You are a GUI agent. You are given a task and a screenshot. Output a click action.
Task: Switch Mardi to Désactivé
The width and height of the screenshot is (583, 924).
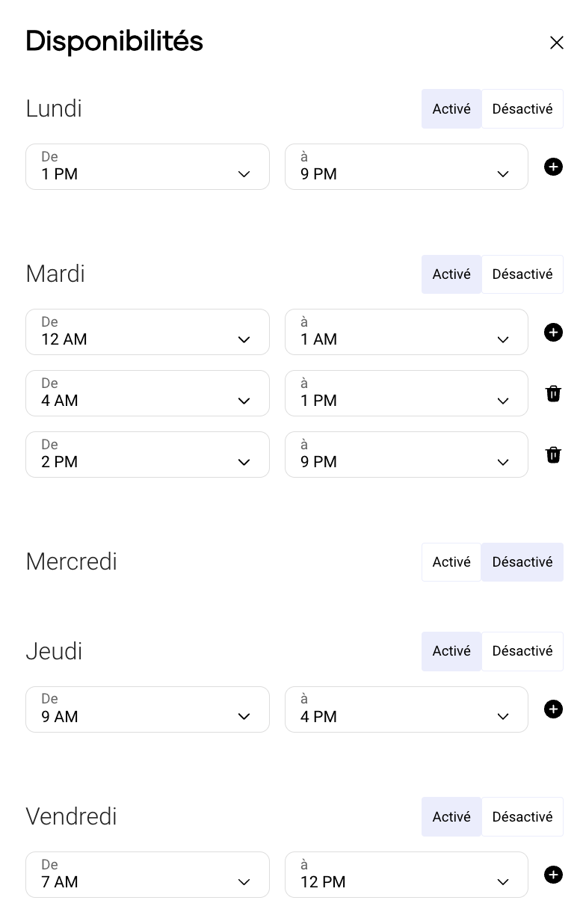point(522,274)
